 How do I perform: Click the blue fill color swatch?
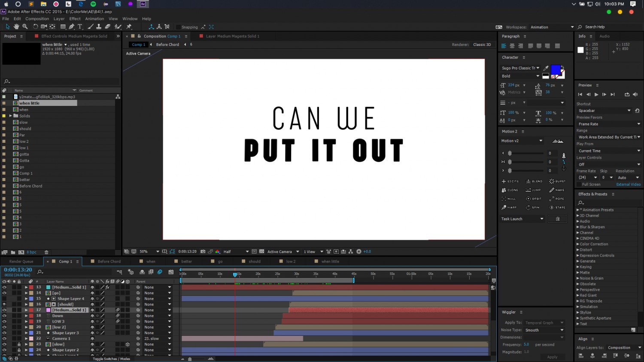pyautogui.click(x=556, y=70)
